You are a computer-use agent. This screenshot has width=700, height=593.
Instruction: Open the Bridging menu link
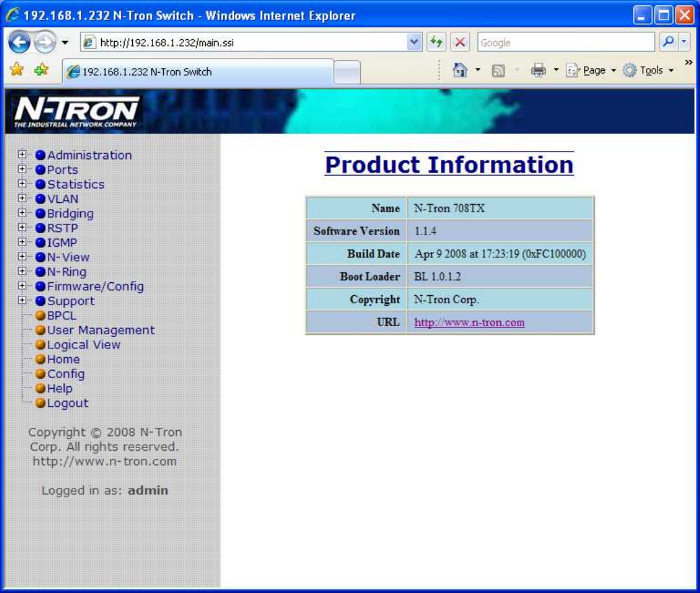71,214
